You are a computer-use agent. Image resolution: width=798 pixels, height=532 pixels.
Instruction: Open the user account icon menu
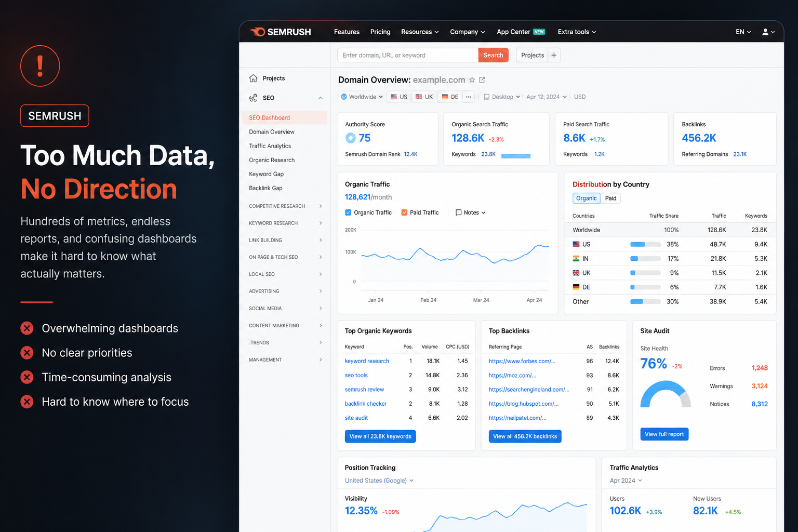coord(768,32)
